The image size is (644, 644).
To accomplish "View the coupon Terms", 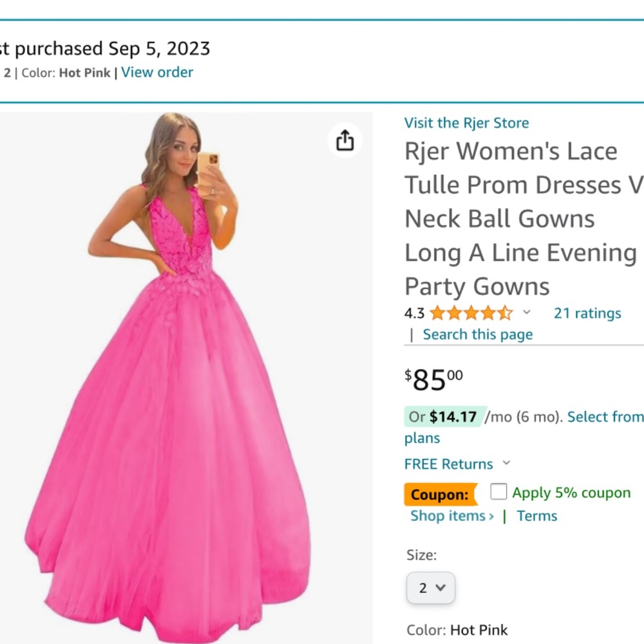I will point(536,515).
